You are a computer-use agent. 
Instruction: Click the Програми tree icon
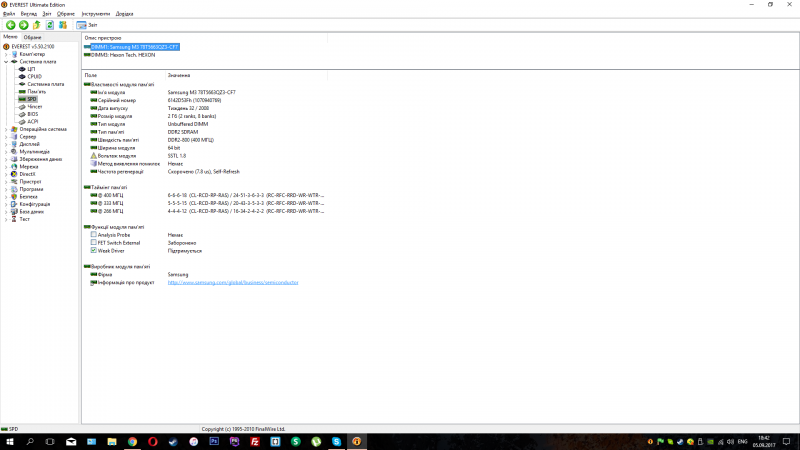[14, 189]
